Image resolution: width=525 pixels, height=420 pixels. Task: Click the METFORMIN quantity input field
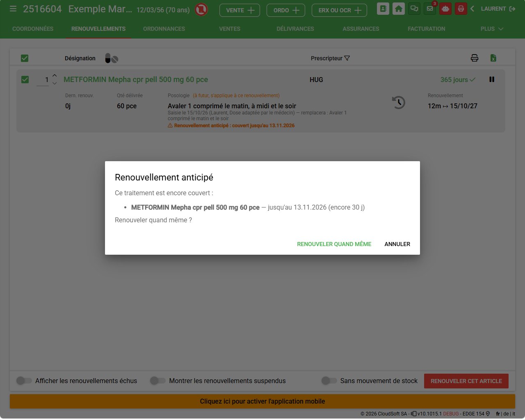point(43,80)
